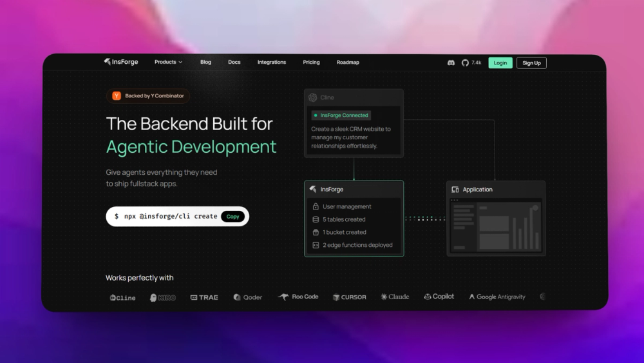Click the Cursor logo
The width and height of the screenshot is (644, 363).
click(x=350, y=297)
